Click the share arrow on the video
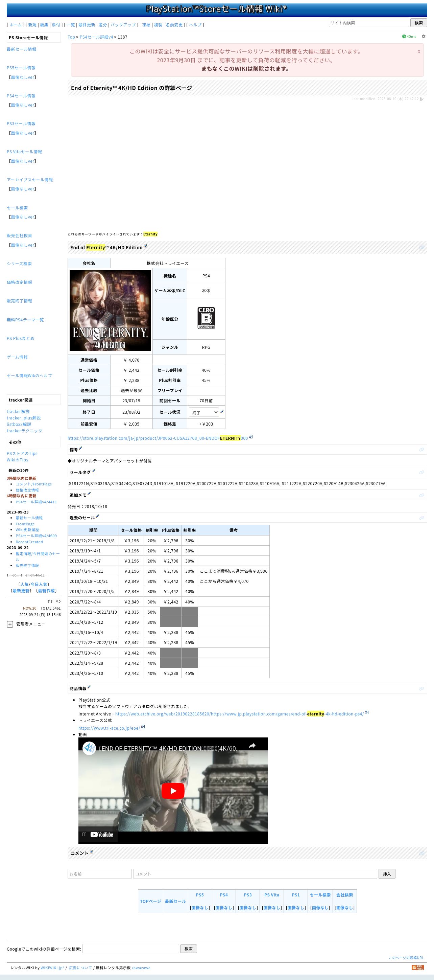Screen dimensions: 434x980 [252, 746]
